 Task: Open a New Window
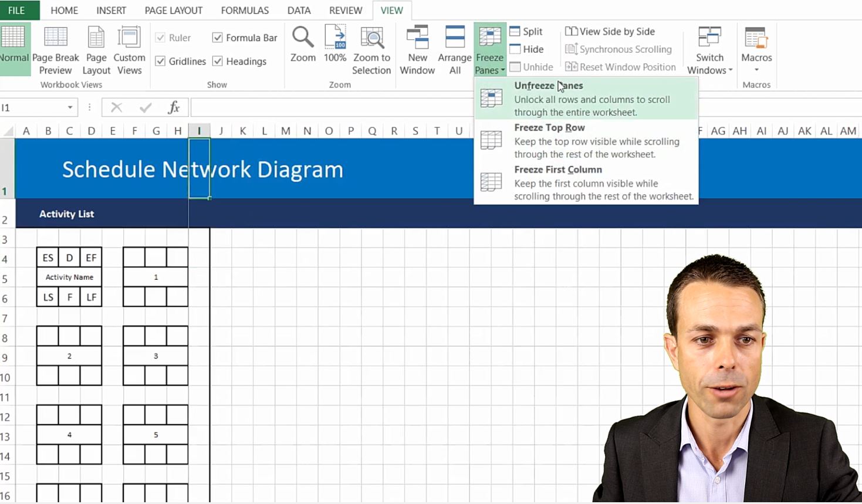tap(417, 50)
